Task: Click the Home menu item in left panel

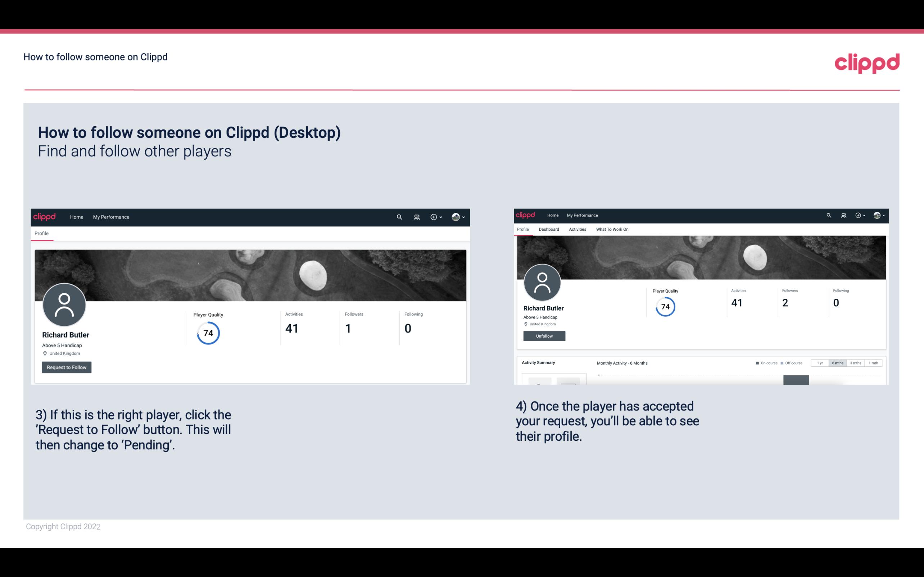Action: point(77,217)
